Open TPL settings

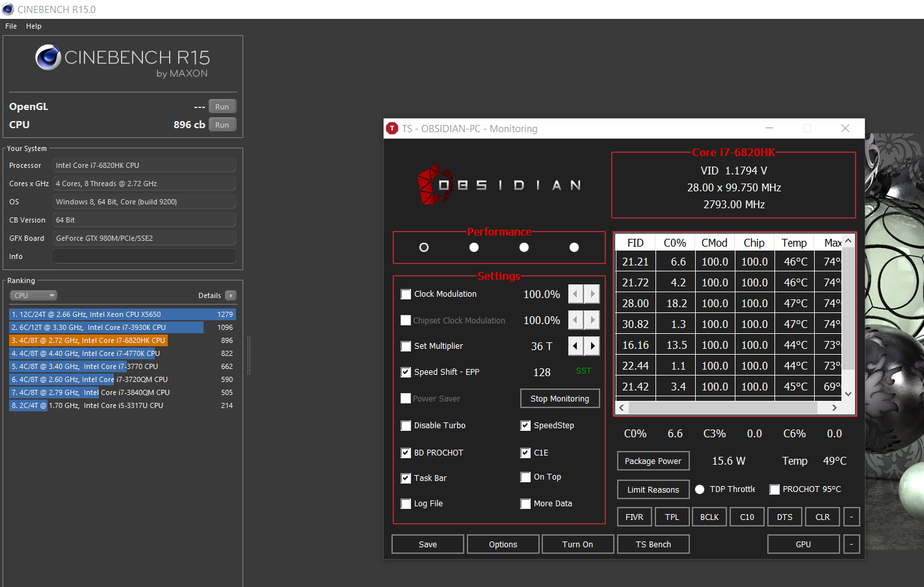click(x=672, y=517)
